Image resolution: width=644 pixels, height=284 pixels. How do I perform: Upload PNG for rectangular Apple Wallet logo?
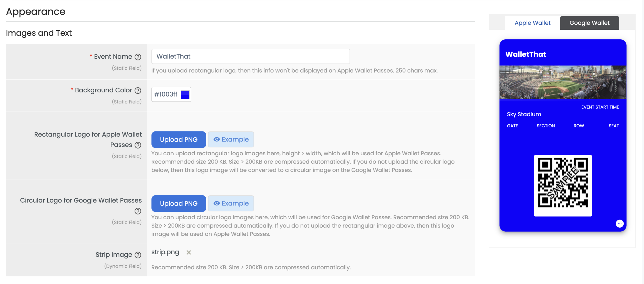pyautogui.click(x=179, y=139)
